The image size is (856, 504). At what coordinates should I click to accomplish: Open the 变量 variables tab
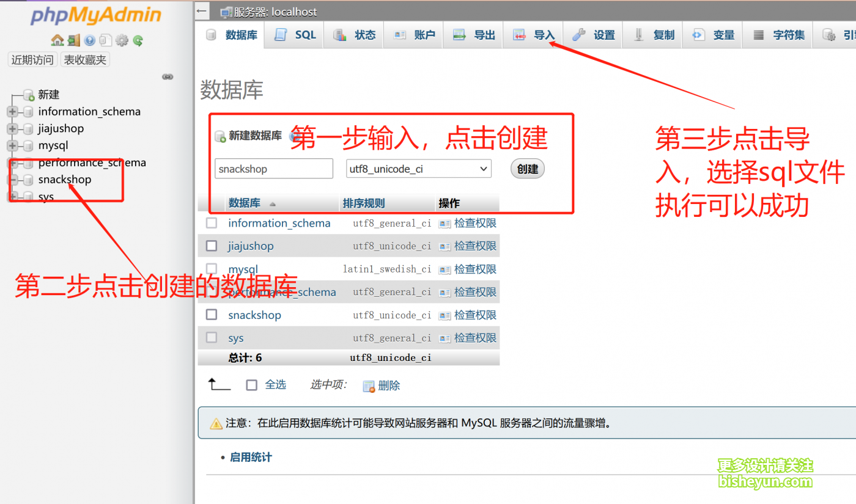coord(713,35)
